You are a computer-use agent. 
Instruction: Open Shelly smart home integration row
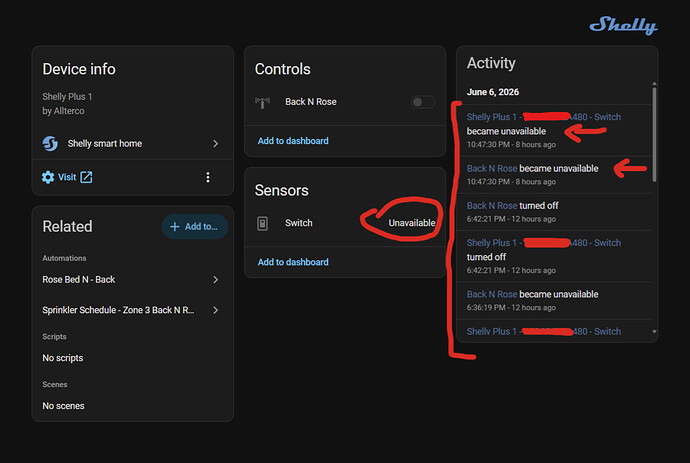pyautogui.click(x=132, y=144)
